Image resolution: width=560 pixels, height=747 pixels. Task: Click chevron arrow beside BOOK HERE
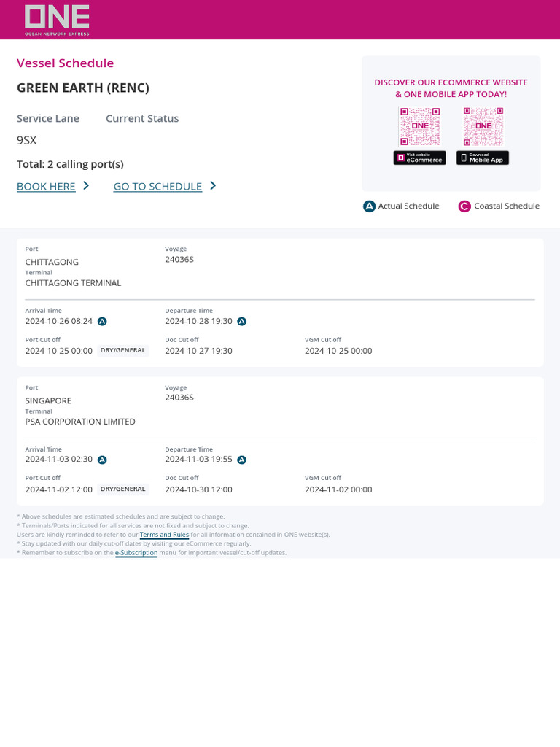[x=86, y=185]
